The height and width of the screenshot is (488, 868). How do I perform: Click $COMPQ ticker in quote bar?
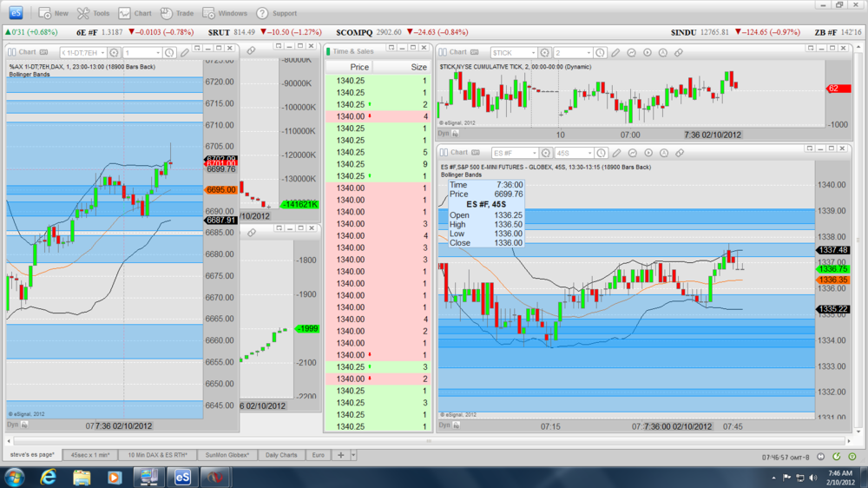tap(354, 33)
